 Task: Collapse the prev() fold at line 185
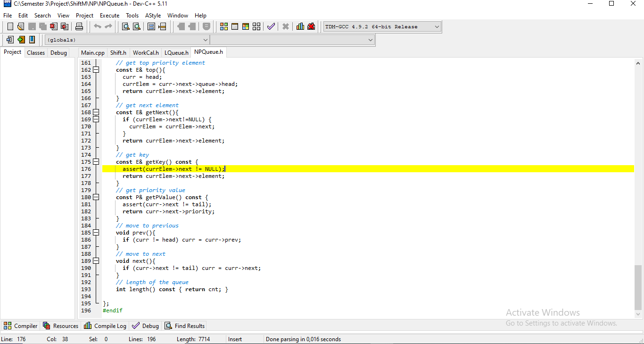96,233
